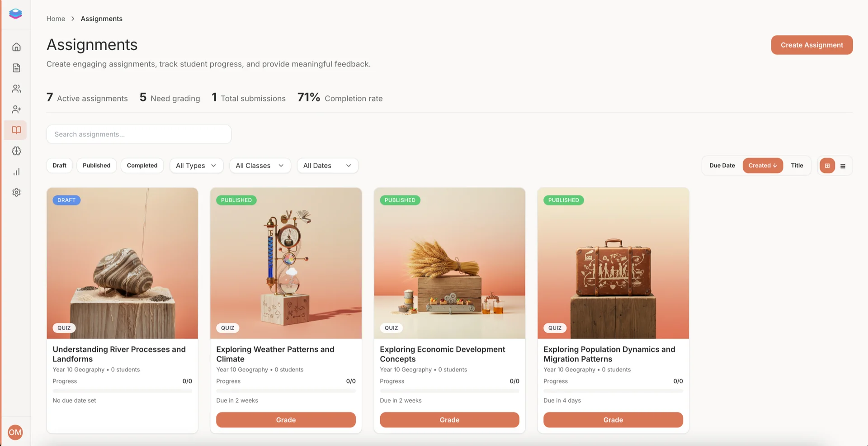Open the students (people) icon in sidebar
Screen dimensions: 868x446
tap(16, 88)
